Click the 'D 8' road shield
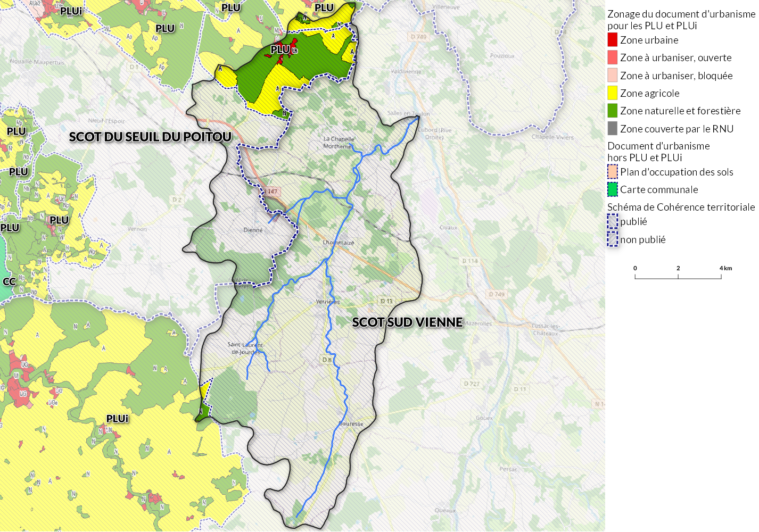Viewport: 759px width, 532px height. 327,360
